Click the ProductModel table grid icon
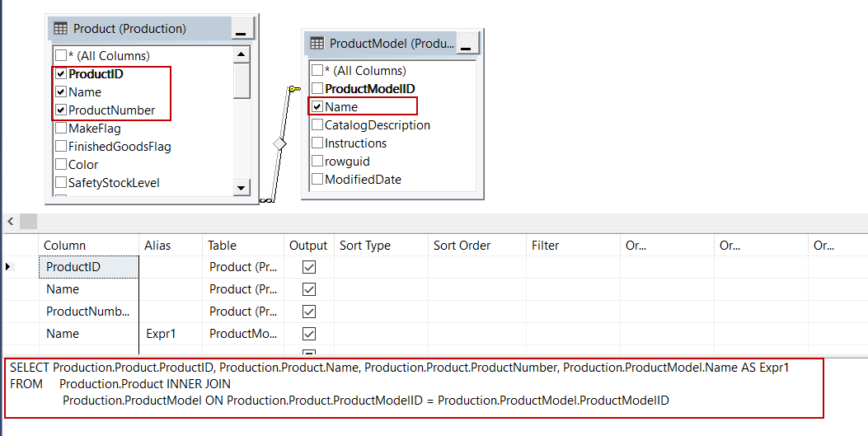Screen dimensions: 868x436 pyautogui.click(x=317, y=44)
